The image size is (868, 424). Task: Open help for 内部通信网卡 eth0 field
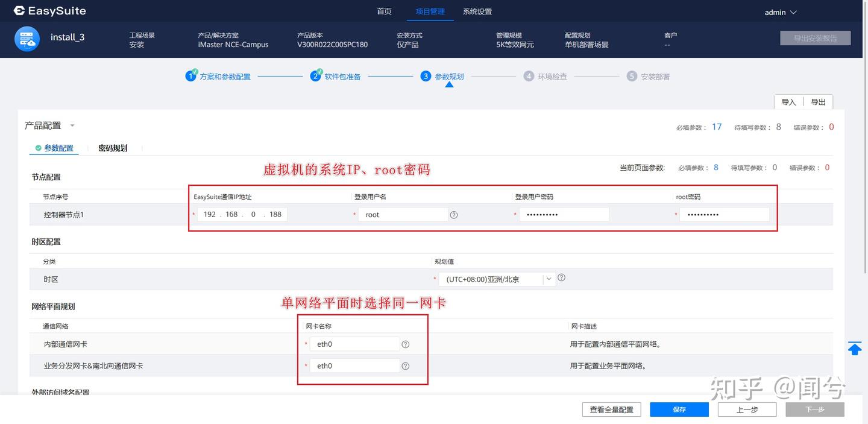pos(405,344)
